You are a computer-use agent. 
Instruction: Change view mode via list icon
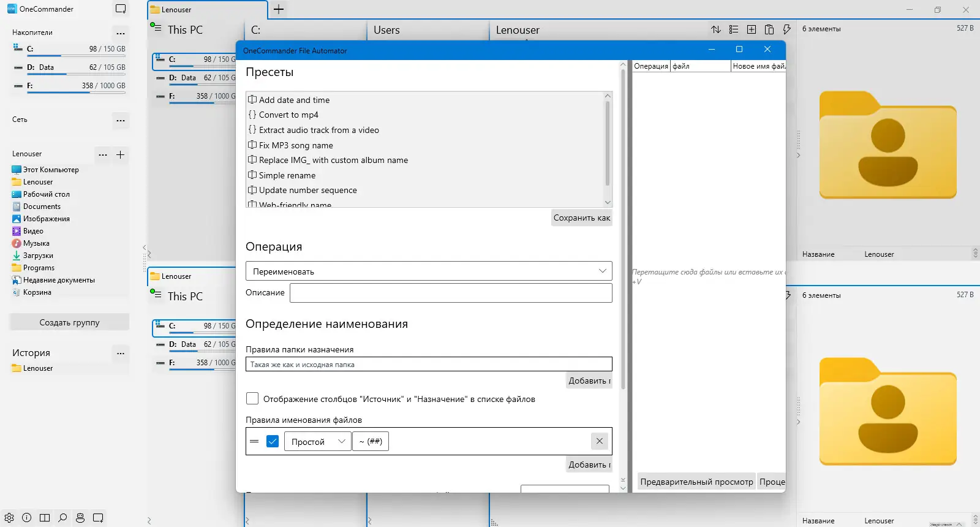(734, 29)
